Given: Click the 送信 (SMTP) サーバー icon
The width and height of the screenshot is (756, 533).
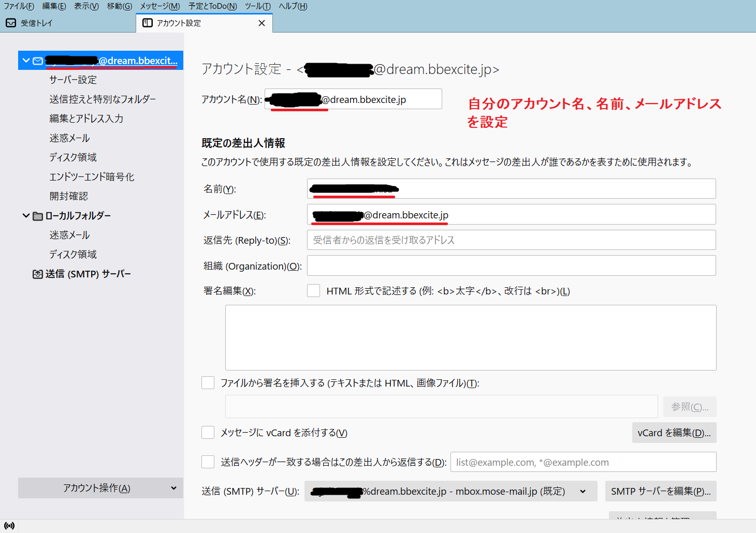Looking at the screenshot, I should [38, 274].
